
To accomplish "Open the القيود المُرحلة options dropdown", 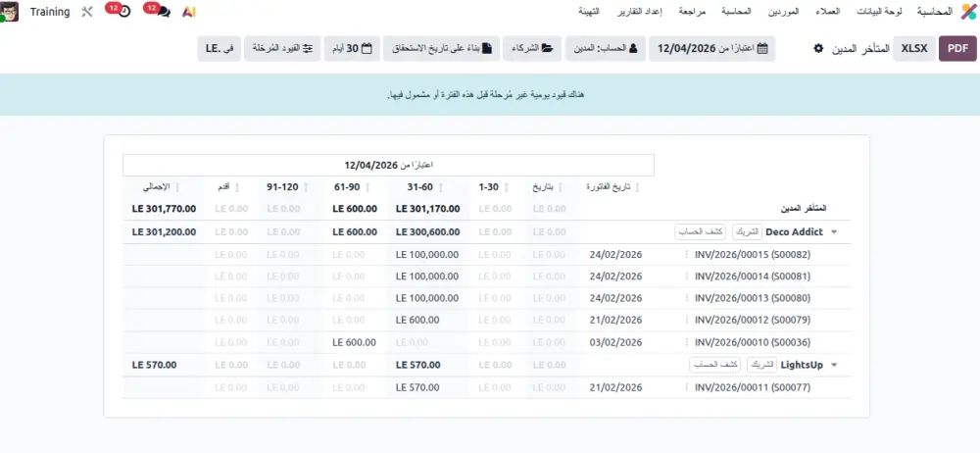I will click(x=282, y=48).
